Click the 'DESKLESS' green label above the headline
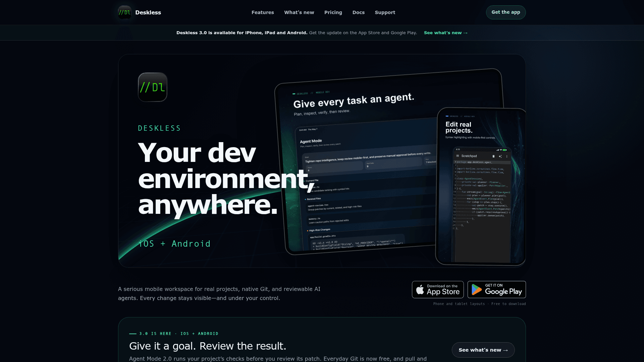This screenshot has height=362, width=644. (159, 128)
